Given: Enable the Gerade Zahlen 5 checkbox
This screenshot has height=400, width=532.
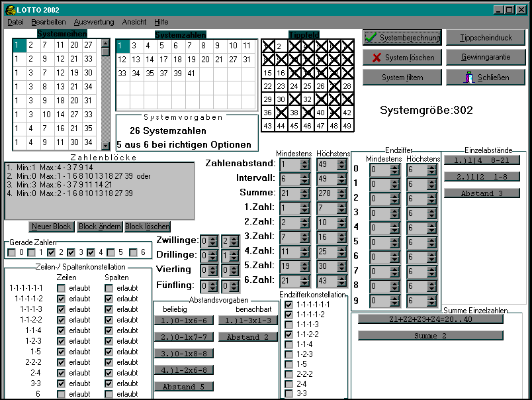Looking at the screenshot, I should coord(112,252).
